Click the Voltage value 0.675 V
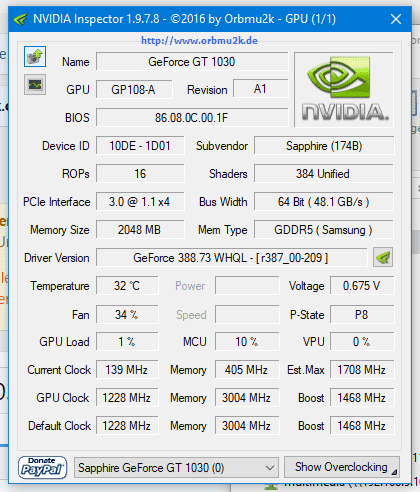 point(362,285)
